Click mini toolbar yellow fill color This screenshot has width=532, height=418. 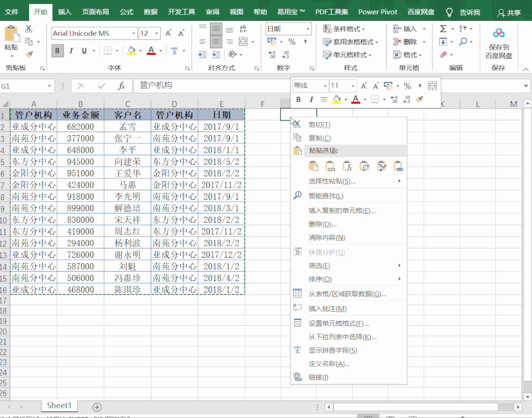pos(336,100)
